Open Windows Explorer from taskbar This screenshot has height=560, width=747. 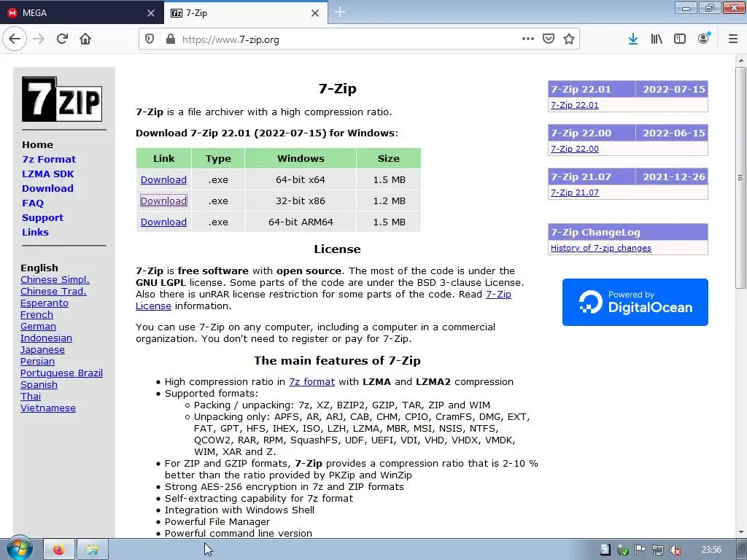click(x=93, y=550)
